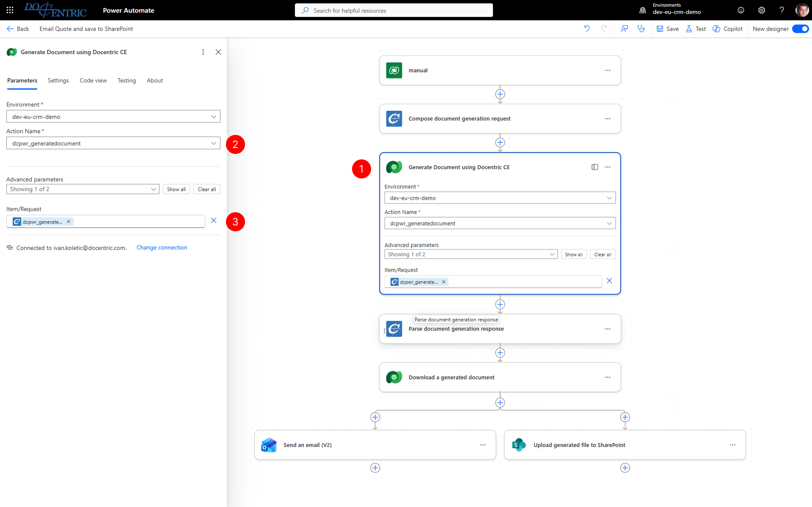Click the search for helpful resources field

[394, 10]
